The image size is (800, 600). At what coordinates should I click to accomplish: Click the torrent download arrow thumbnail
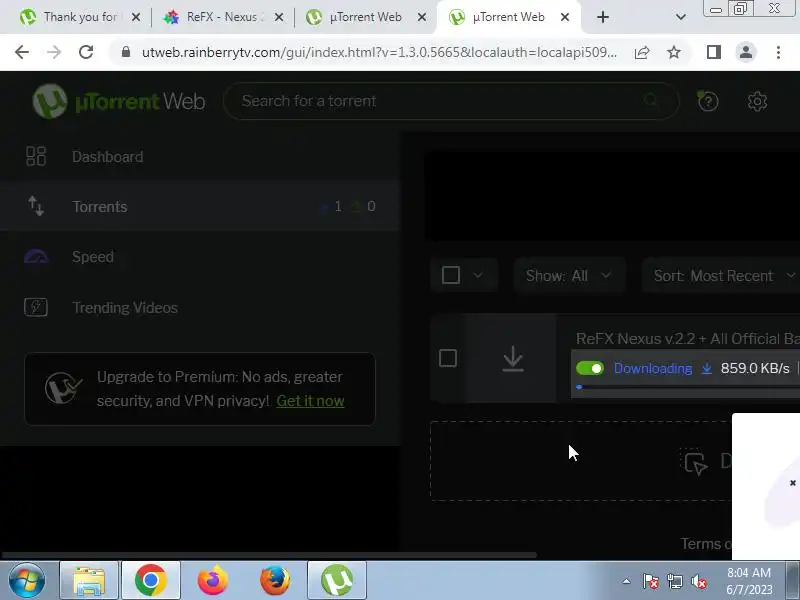click(513, 359)
